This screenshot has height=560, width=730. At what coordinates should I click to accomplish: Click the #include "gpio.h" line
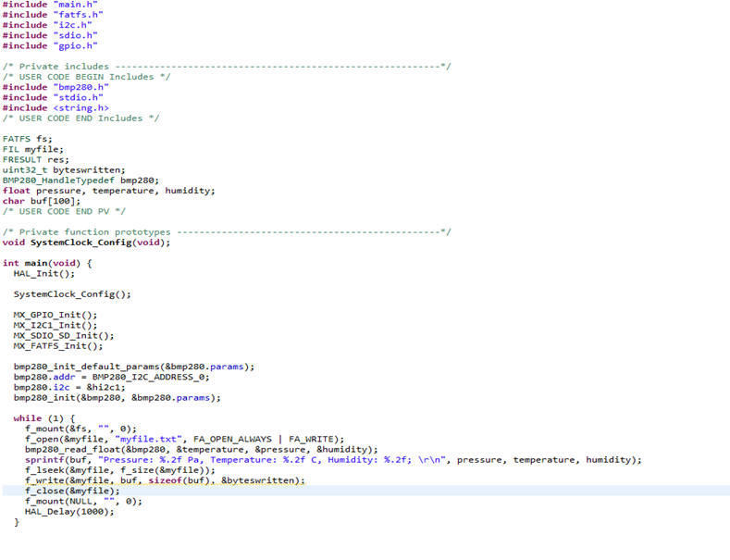pyautogui.click(x=50, y=45)
